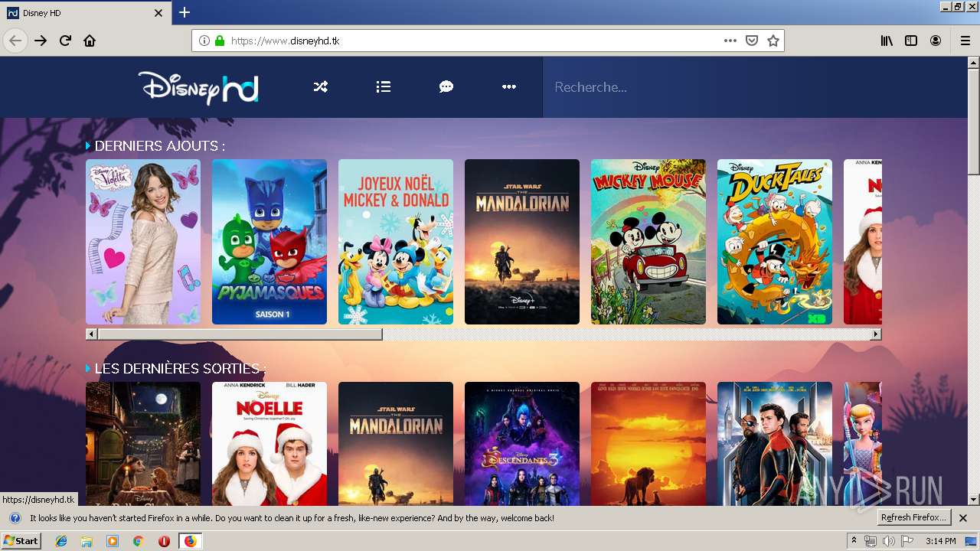Click the page vertical scrollbar down arrow
980x551 pixels.
[973, 500]
